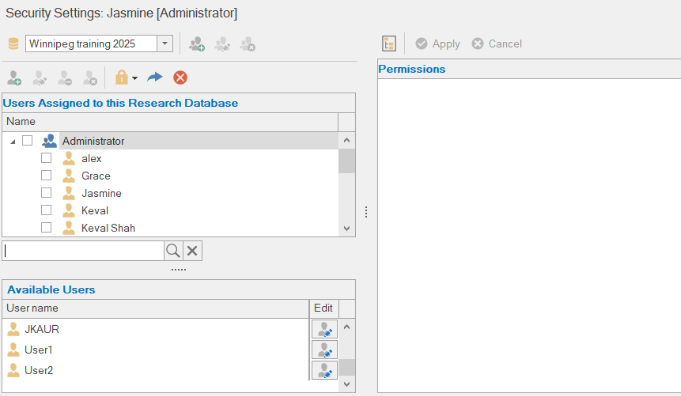Click the user search input field
The height and width of the screenshot is (396, 681).
(x=83, y=251)
